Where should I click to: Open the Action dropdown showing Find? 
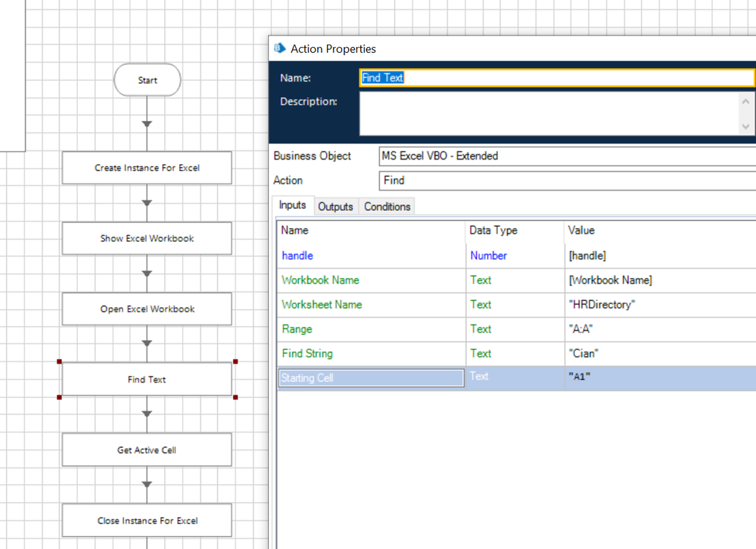click(x=566, y=181)
